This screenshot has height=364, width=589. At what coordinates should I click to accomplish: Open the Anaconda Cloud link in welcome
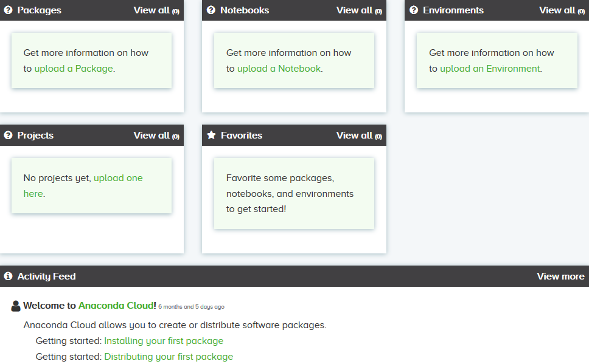[x=117, y=306]
